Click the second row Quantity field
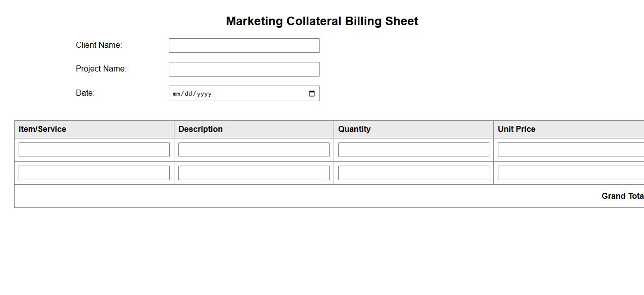 point(414,173)
